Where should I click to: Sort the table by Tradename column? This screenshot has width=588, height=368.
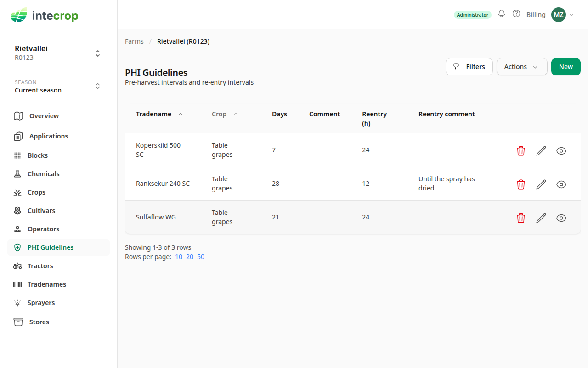(x=159, y=114)
